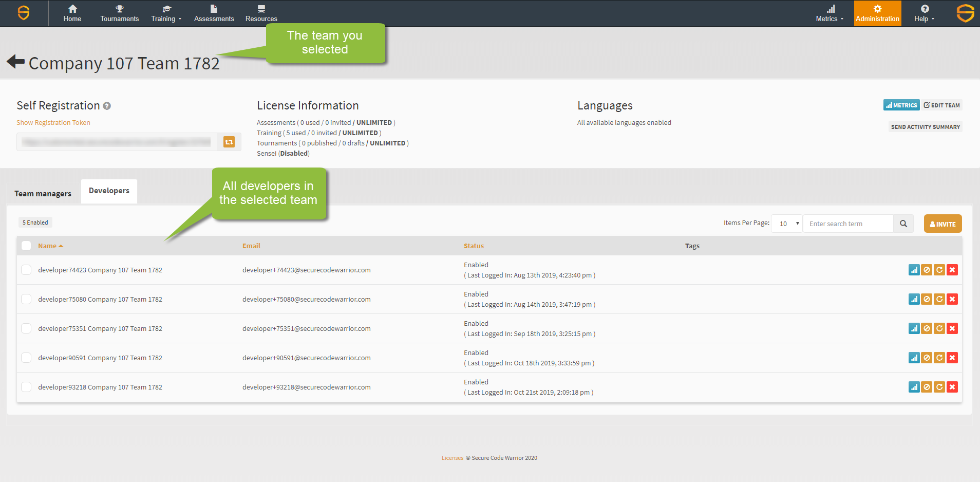
Task: Click the Secure Code Warrior logo
Action: (x=24, y=13)
